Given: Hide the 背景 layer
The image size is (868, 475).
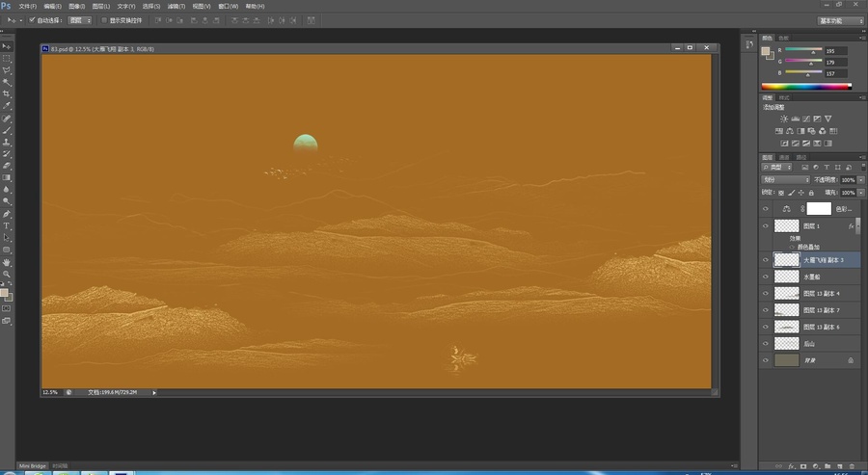Looking at the screenshot, I should [766, 360].
